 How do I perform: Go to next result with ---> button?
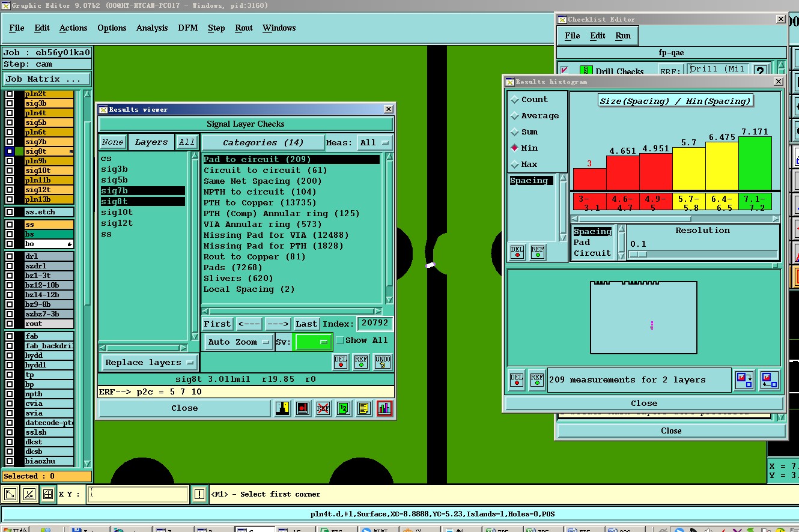click(278, 324)
